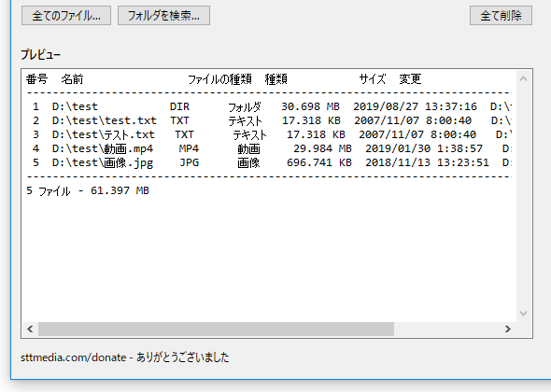Click the ファイルの種類 column header

220,79
